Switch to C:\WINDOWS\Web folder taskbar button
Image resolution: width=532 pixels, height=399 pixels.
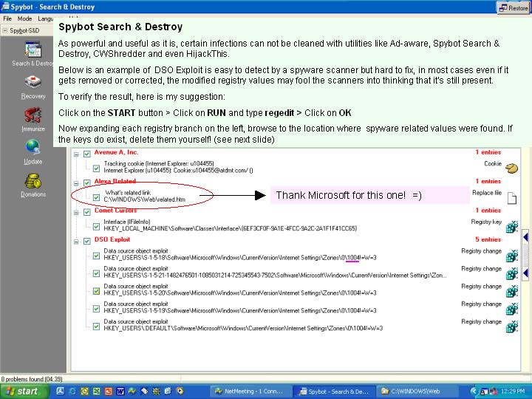coord(417,391)
